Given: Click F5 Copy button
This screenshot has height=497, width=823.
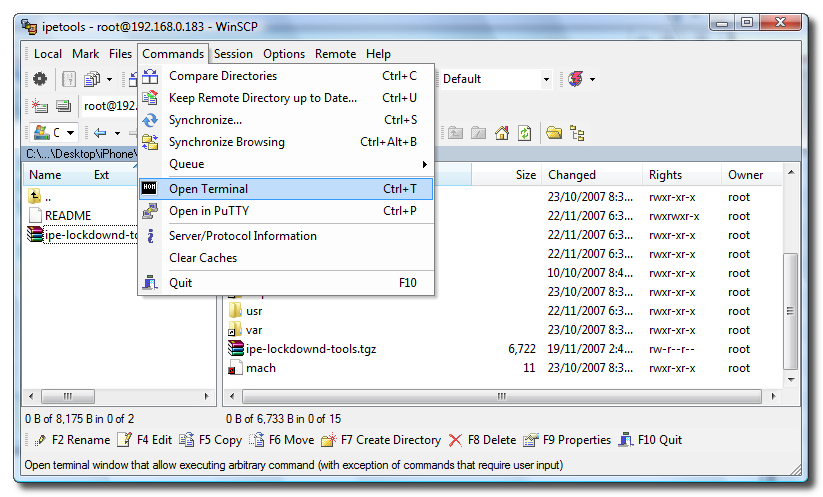Looking at the screenshot, I should point(211,440).
